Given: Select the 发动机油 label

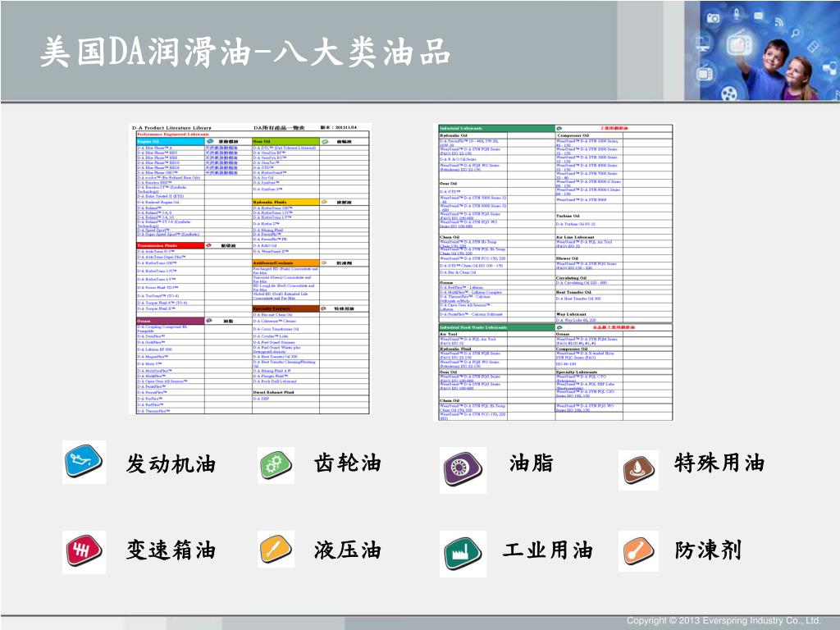Looking at the screenshot, I should point(171,463).
